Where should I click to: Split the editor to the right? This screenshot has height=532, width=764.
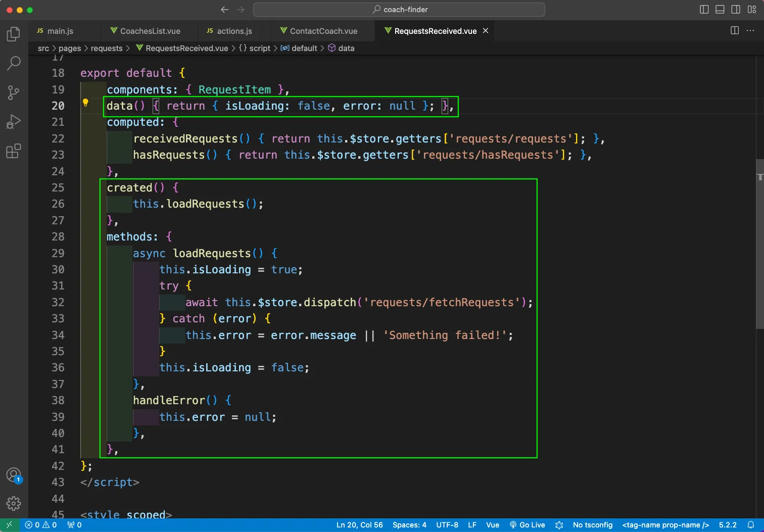pos(735,31)
